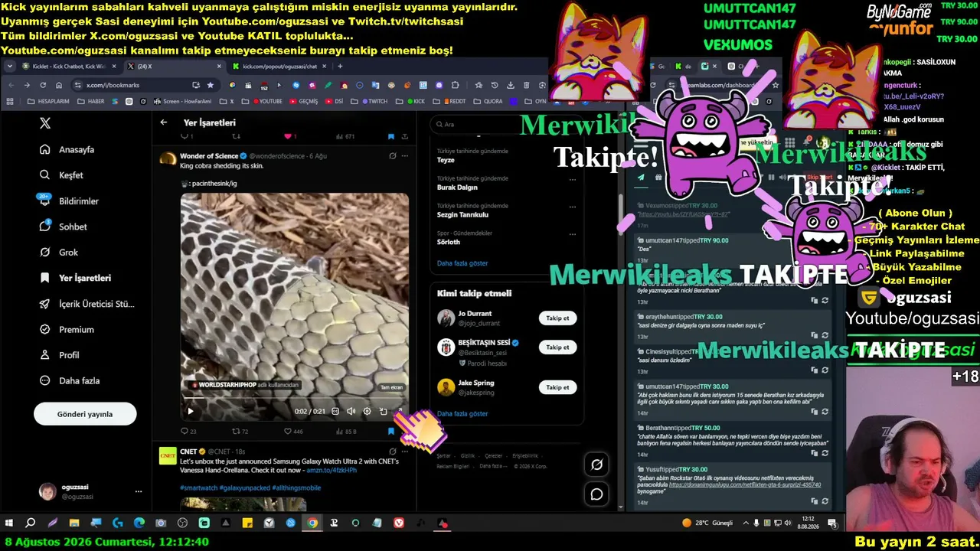980x551 pixels.
Task: Click Grok icon on Wonder of Science post
Action: [393, 156]
